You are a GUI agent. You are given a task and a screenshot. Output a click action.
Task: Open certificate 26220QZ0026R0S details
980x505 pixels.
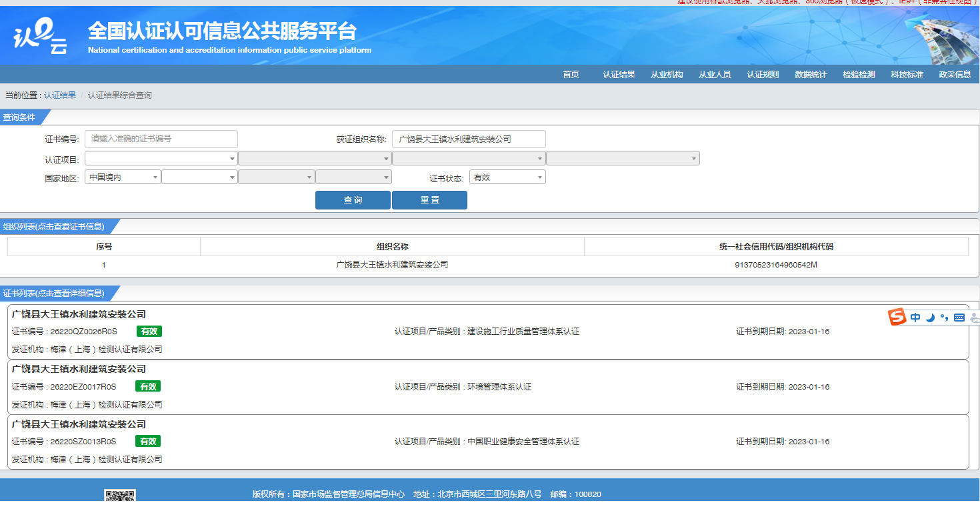(488, 332)
